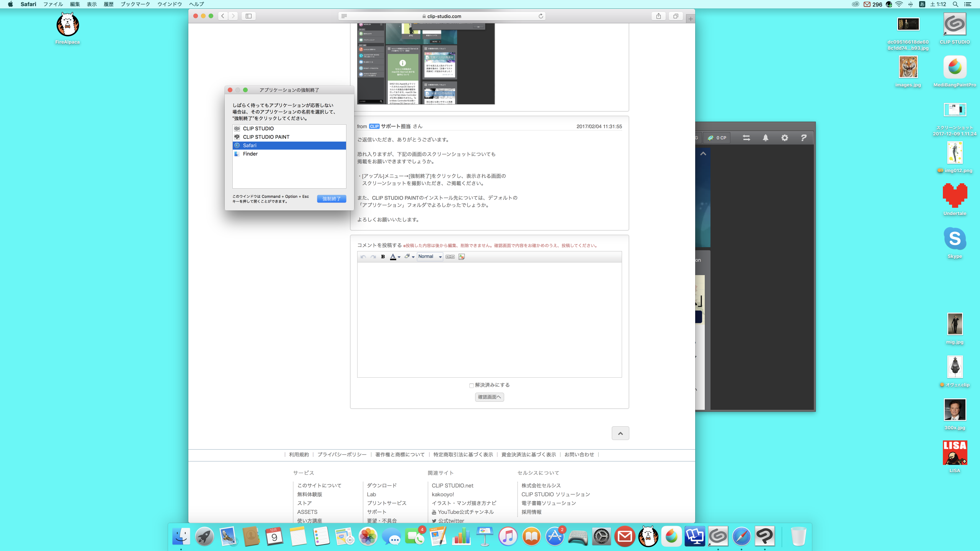Click the Safari share icon
Image resolution: width=980 pixels, height=551 pixels.
658,16
